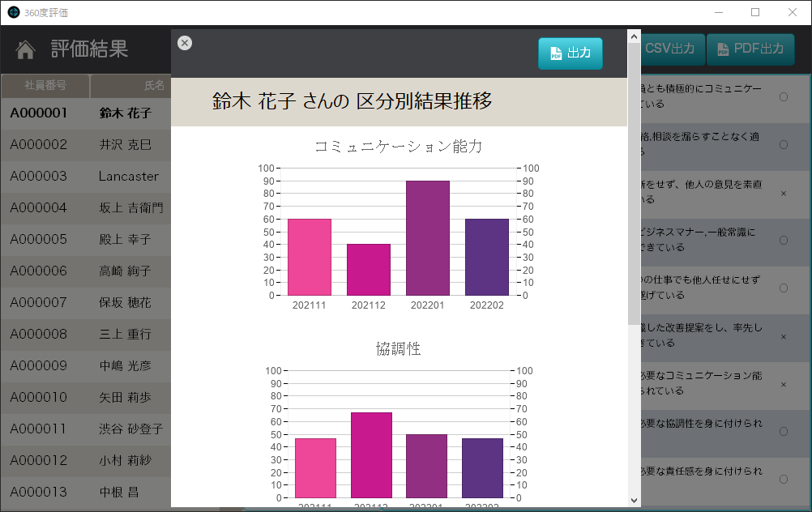Click the tallest bar in 協調性 chart
This screenshot has height=512, width=812.
[371, 455]
